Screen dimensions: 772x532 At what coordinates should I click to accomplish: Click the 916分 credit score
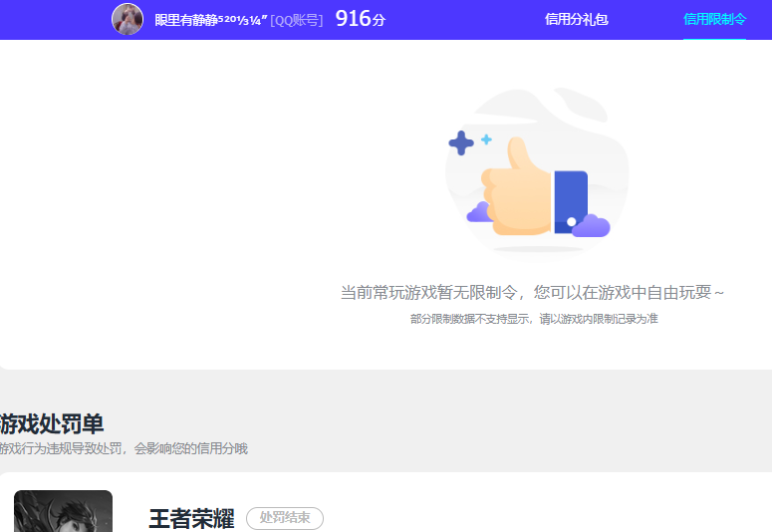(361, 19)
